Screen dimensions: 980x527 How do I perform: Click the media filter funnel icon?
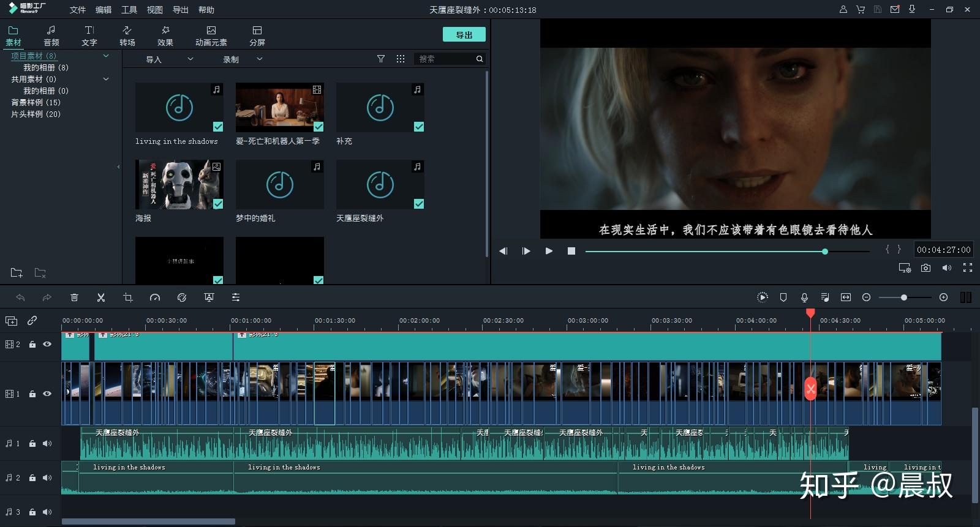(x=381, y=59)
